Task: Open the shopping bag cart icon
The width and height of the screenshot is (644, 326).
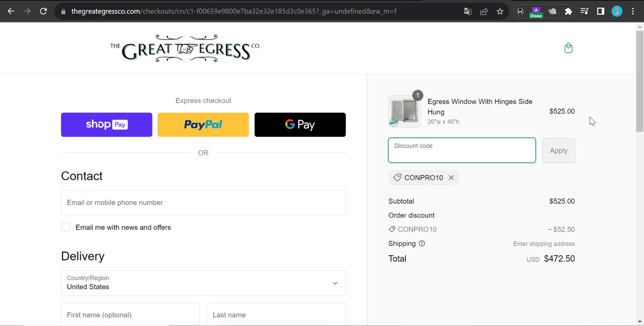Action: pyautogui.click(x=568, y=48)
